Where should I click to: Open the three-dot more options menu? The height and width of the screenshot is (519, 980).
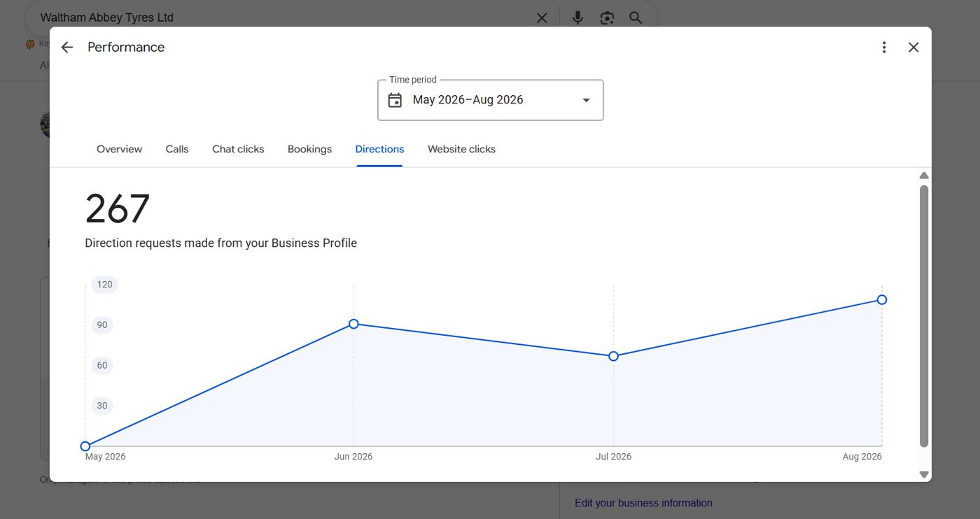pyautogui.click(x=884, y=47)
